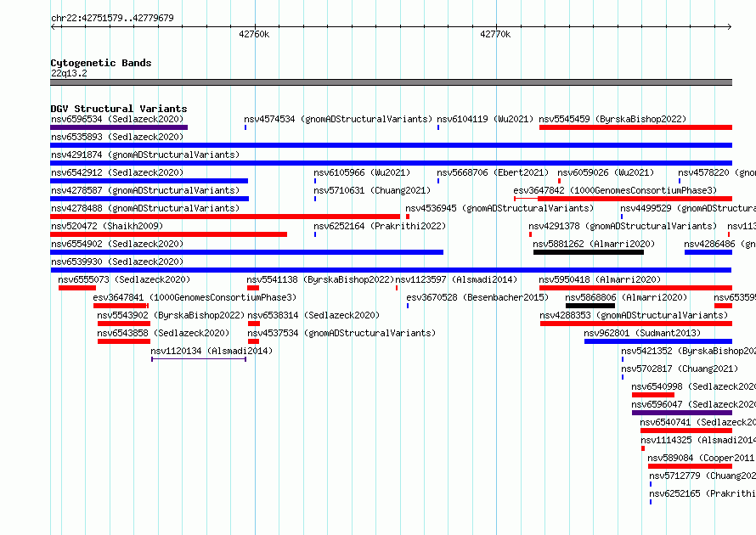Select the purple line under nsv1120134

(199, 358)
